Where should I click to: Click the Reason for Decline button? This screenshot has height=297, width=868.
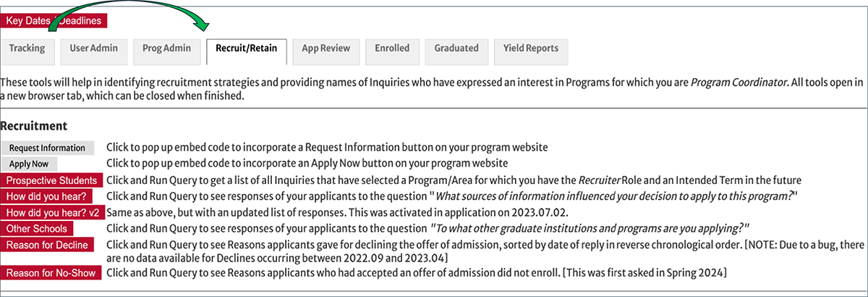[x=47, y=245]
